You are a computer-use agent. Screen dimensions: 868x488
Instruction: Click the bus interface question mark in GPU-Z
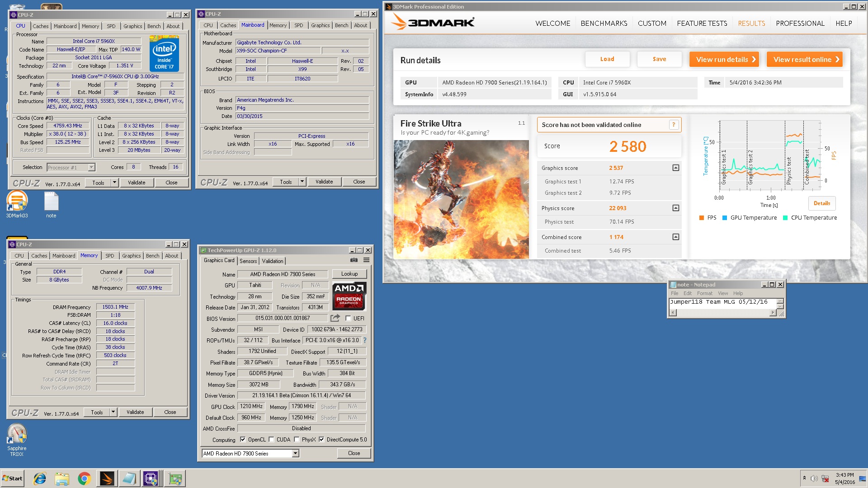(x=365, y=340)
